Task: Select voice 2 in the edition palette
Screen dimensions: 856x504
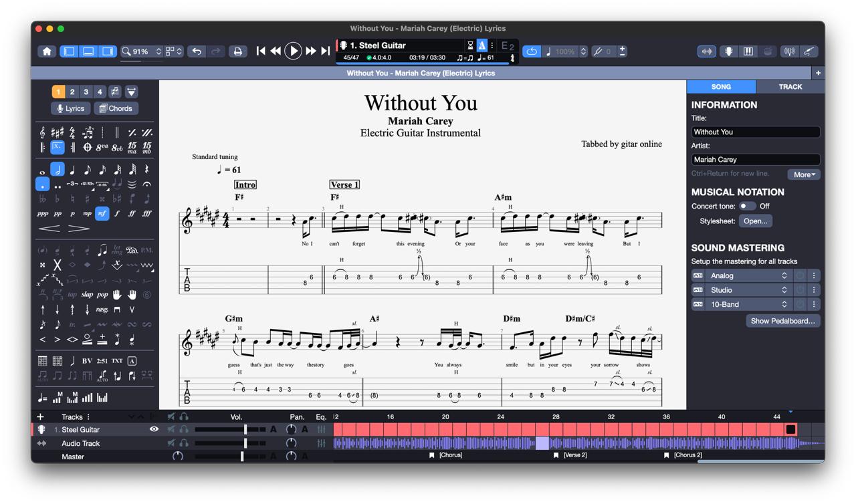Action: pyautogui.click(x=72, y=92)
